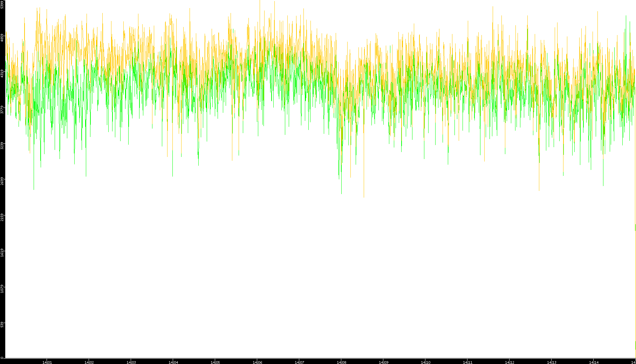Select the 539 vertical axis label
Viewport: 636px width, 364px height.
pyautogui.click(x=2, y=325)
